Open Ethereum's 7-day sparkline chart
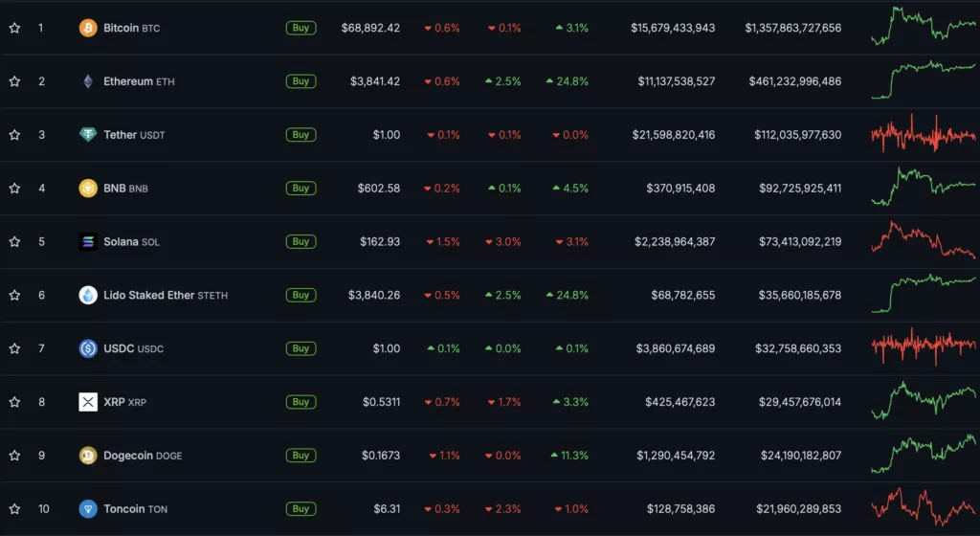The width and height of the screenshot is (980, 536). [924, 79]
